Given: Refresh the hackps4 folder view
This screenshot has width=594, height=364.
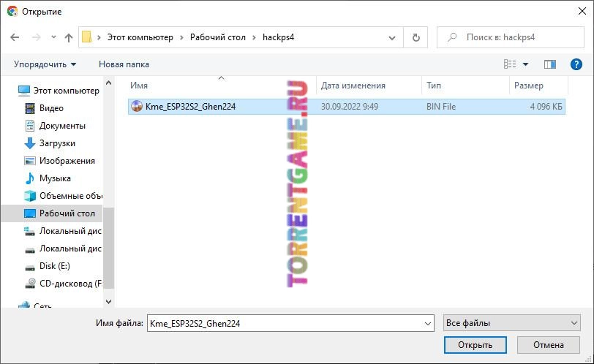Looking at the screenshot, I should [x=416, y=37].
